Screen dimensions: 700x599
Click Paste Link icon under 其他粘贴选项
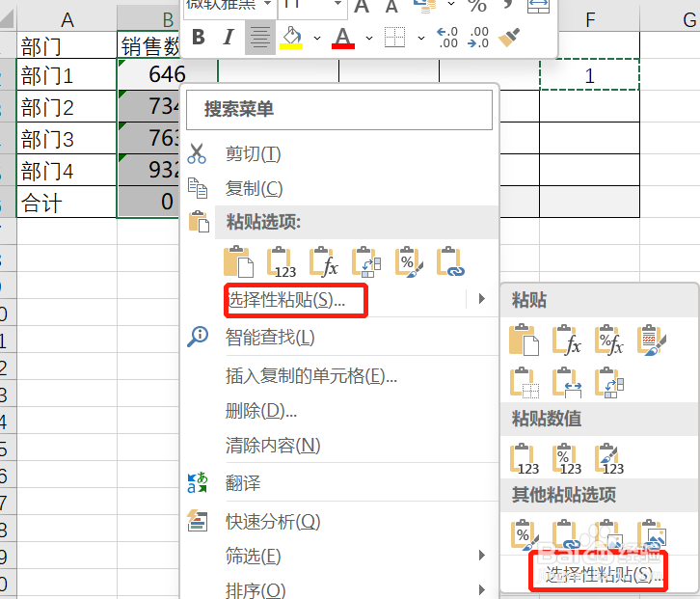(567, 534)
